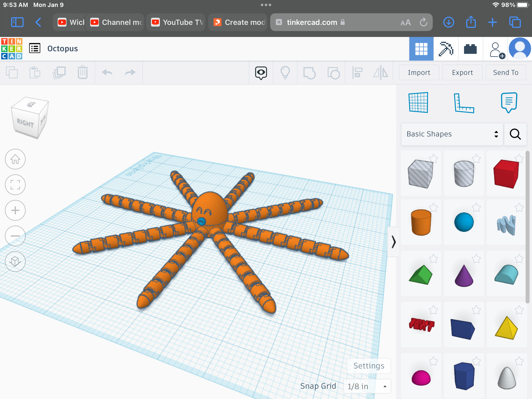Screen dimensions: 532x399
Task: Favorite the red Box shape star
Action: (x=519, y=159)
